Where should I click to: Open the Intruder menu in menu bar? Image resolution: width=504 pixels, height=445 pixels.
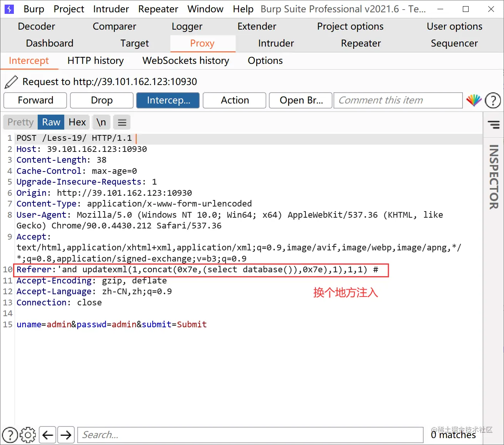pyautogui.click(x=111, y=9)
